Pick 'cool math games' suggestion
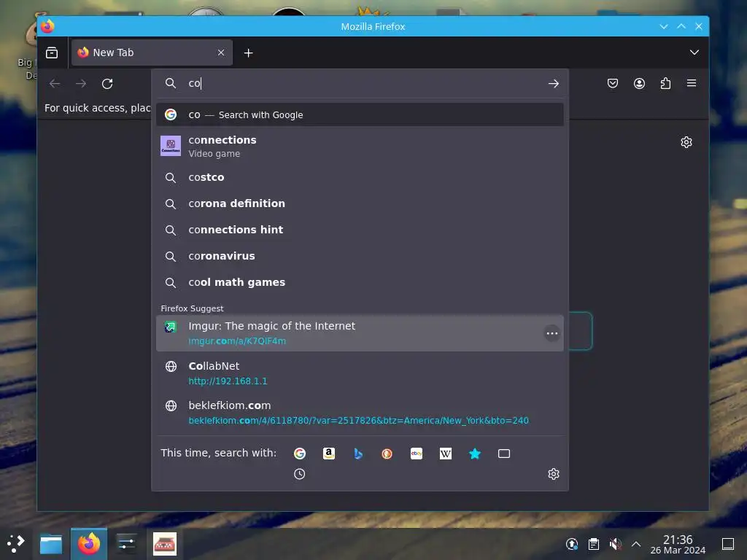The height and width of the screenshot is (560, 747). point(360,282)
